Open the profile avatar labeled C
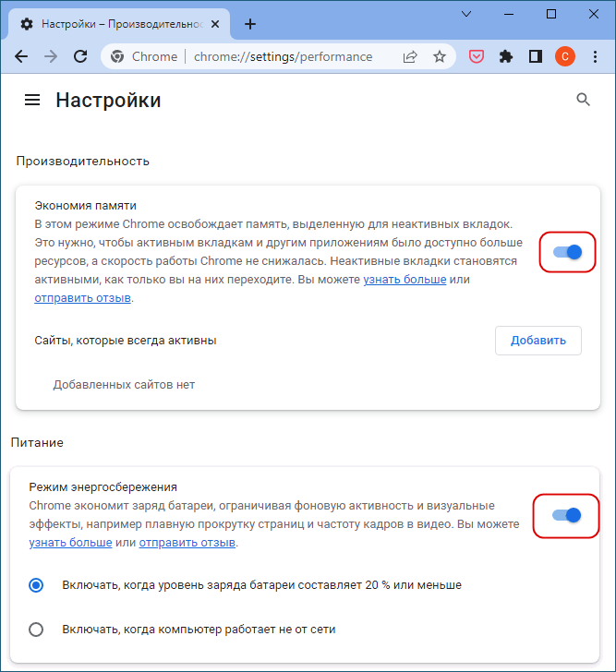This screenshot has width=616, height=672. coord(565,56)
